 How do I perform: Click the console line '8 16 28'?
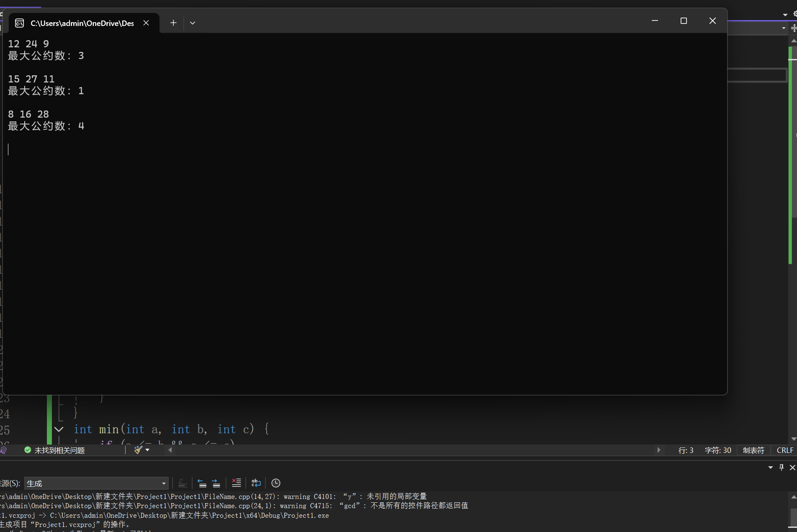(x=28, y=114)
